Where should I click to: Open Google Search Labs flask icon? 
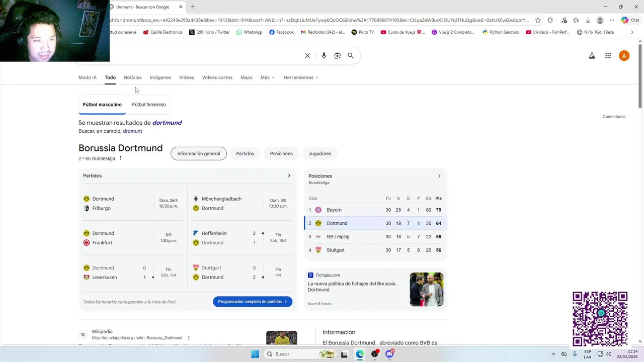point(592,56)
